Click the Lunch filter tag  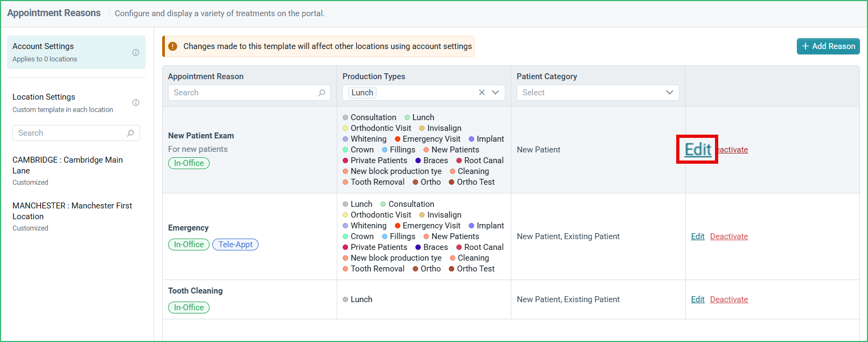362,93
